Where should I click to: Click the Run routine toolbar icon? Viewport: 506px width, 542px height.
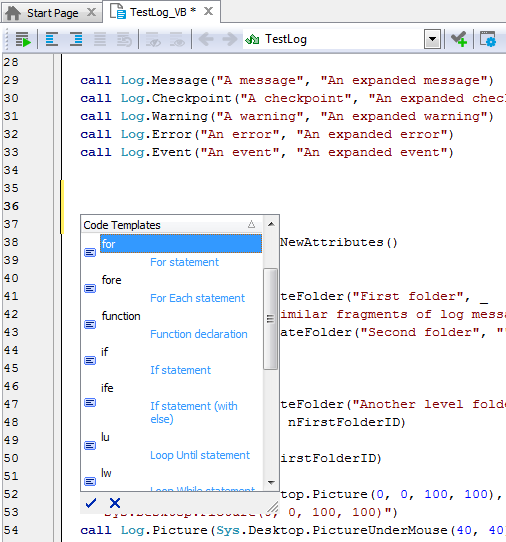click(x=23, y=39)
